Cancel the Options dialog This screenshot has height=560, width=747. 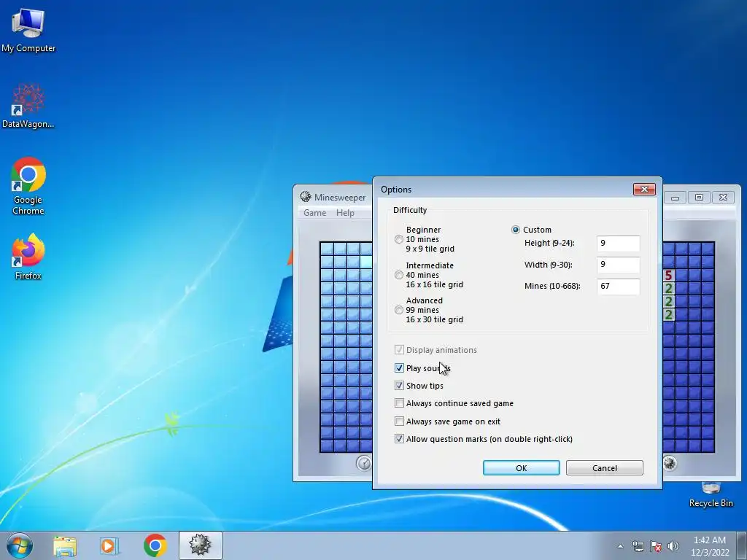(605, 467)
